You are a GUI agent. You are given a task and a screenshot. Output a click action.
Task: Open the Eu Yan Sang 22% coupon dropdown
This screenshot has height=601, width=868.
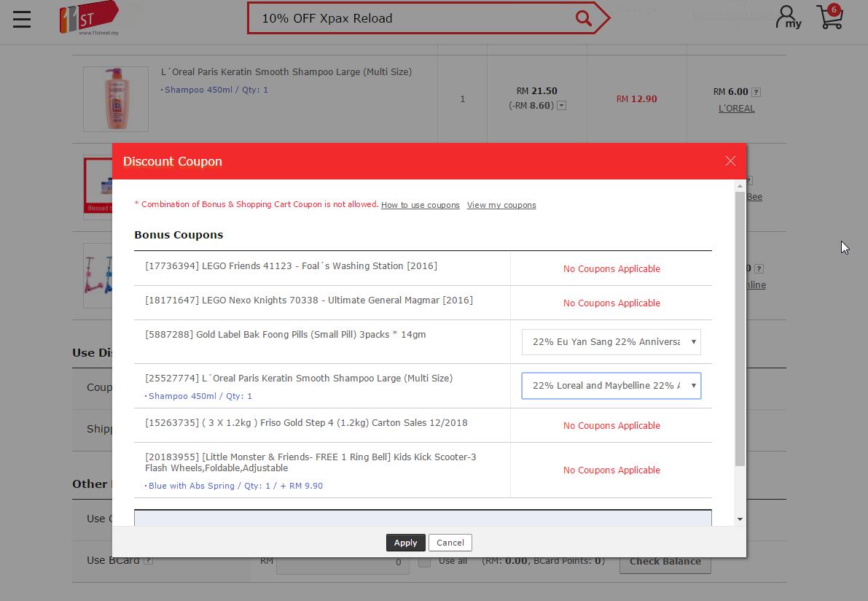(611, 342)
